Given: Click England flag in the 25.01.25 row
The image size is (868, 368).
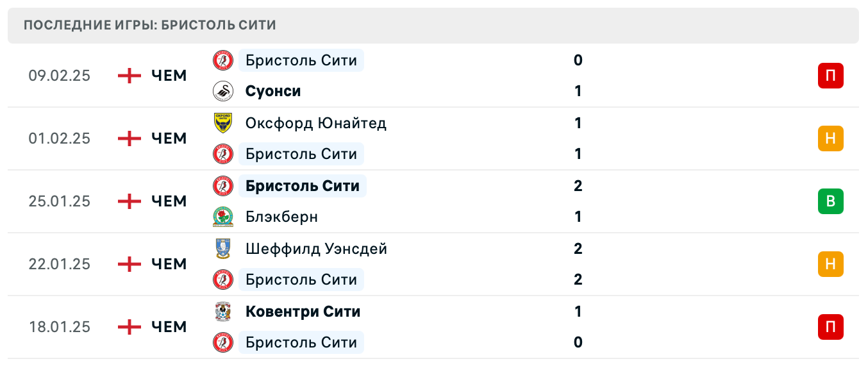Looking at the screenshot, I should 129,201.
